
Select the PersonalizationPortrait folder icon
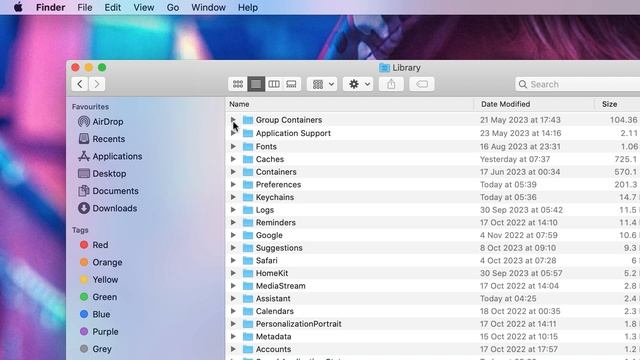pyautogui.click(x=248, y=324)
